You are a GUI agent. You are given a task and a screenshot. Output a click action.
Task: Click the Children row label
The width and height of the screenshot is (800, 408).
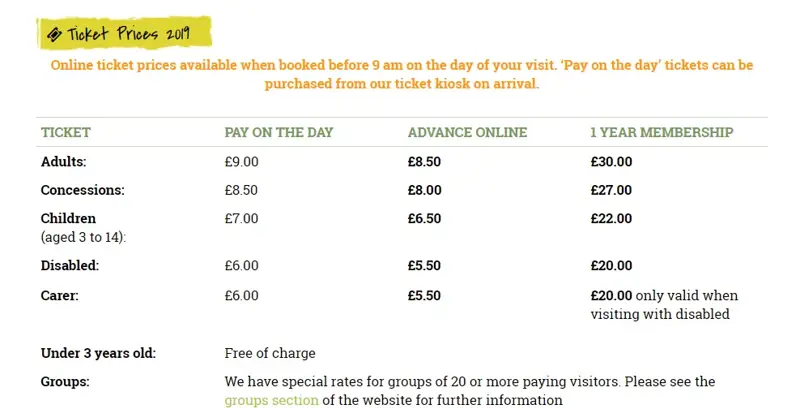[x=68, y=218]
